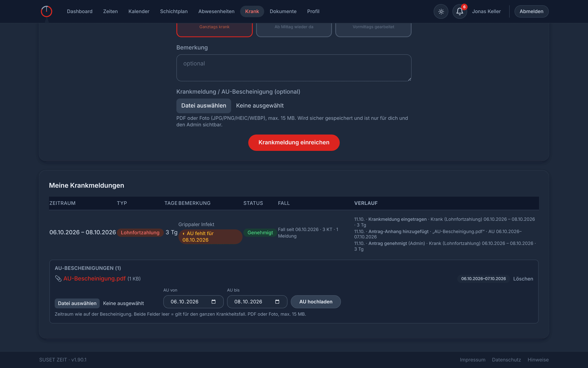Open the Impressum footer link
The height and width of the screenshot is (368, 588).
473,360
